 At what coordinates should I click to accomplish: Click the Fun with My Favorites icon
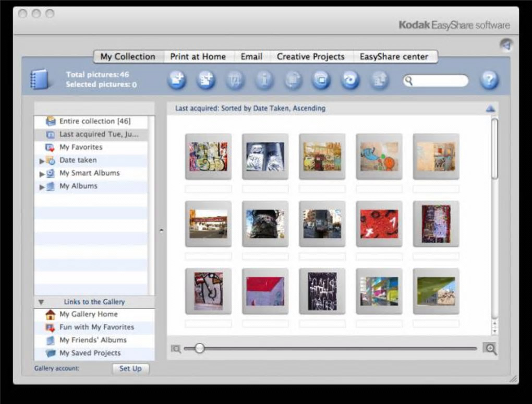pyautogui.click(x=50, y=328)
